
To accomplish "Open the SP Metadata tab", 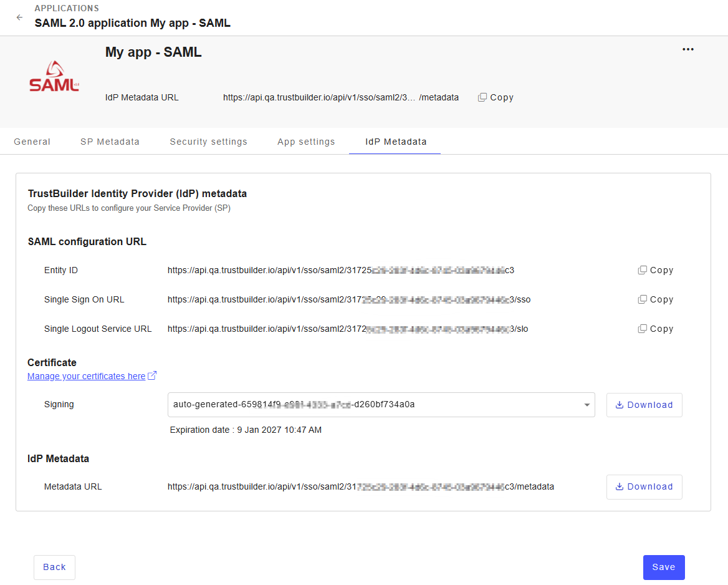I will coord(110,142).
